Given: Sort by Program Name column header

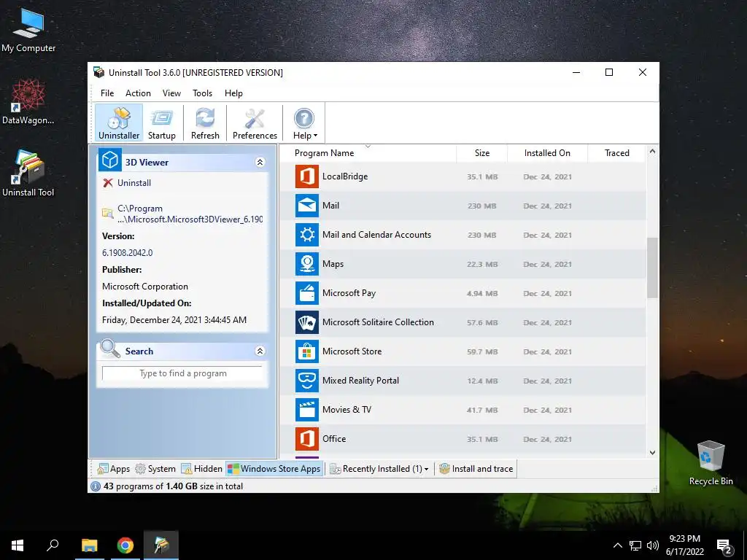Looking at the screenshot, I should (x=324, y=153).
